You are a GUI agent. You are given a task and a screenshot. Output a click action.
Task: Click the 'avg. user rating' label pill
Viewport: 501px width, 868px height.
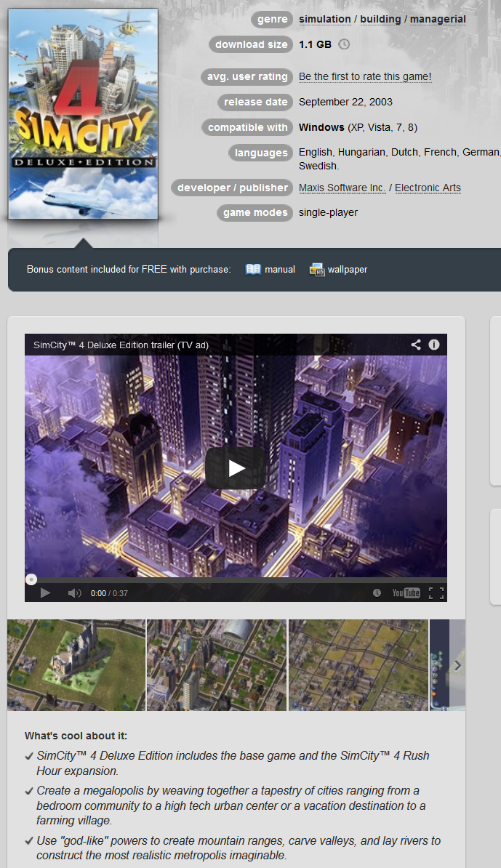(x=247, y=77)
